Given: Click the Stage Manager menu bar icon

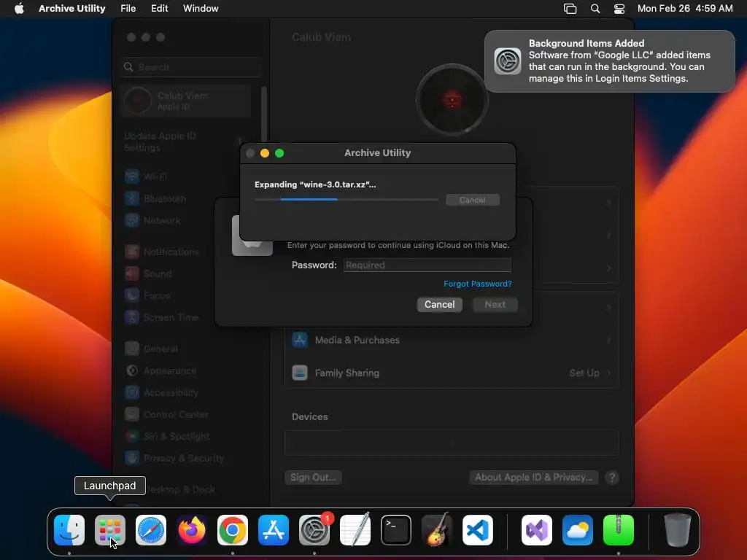Looking at the screenshot, I should (570, 9).
